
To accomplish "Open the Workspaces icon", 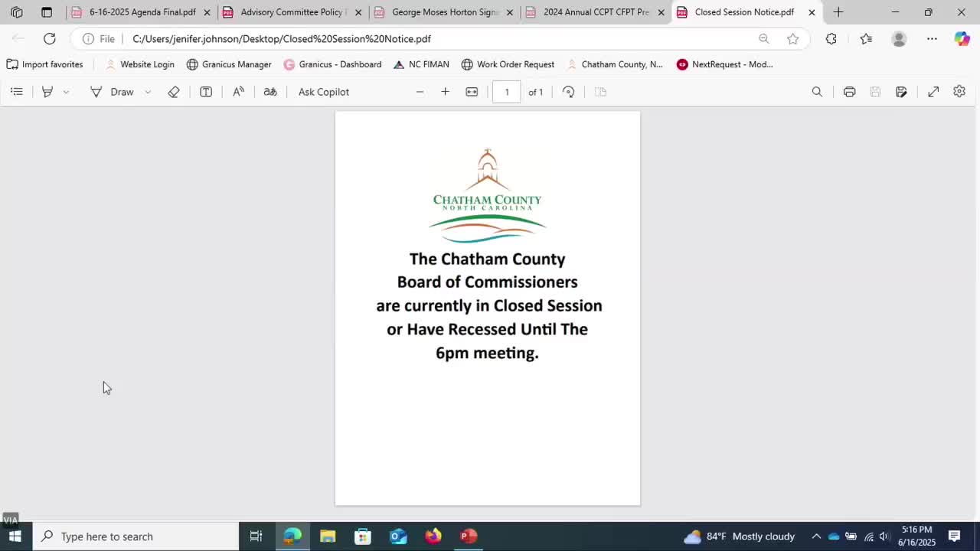I will 16,12.
